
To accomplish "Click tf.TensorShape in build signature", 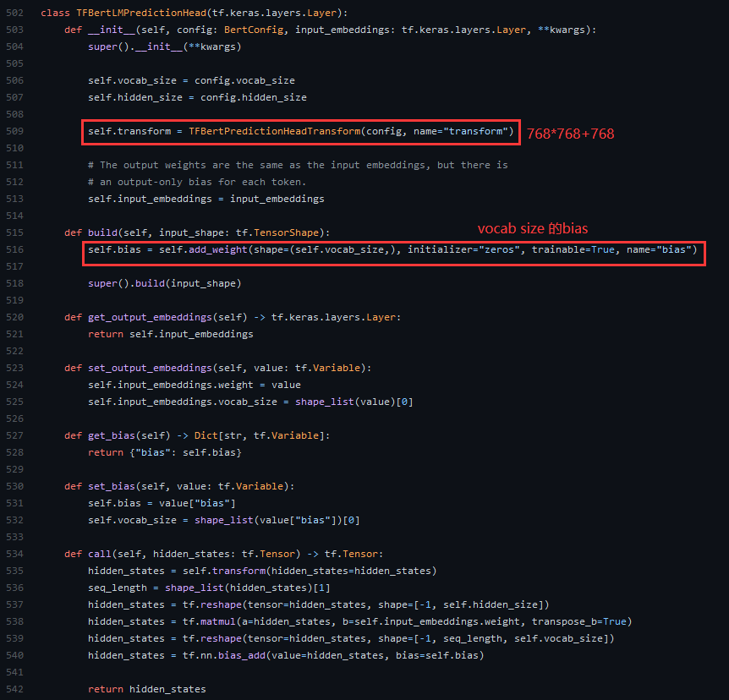I will (x=277, y=232).
